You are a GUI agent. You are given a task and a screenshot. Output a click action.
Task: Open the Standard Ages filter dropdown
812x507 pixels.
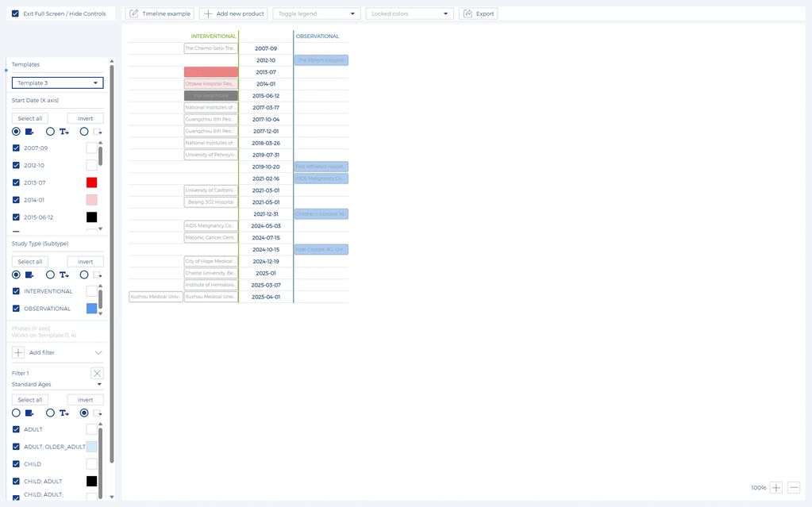tap(57, 385)
